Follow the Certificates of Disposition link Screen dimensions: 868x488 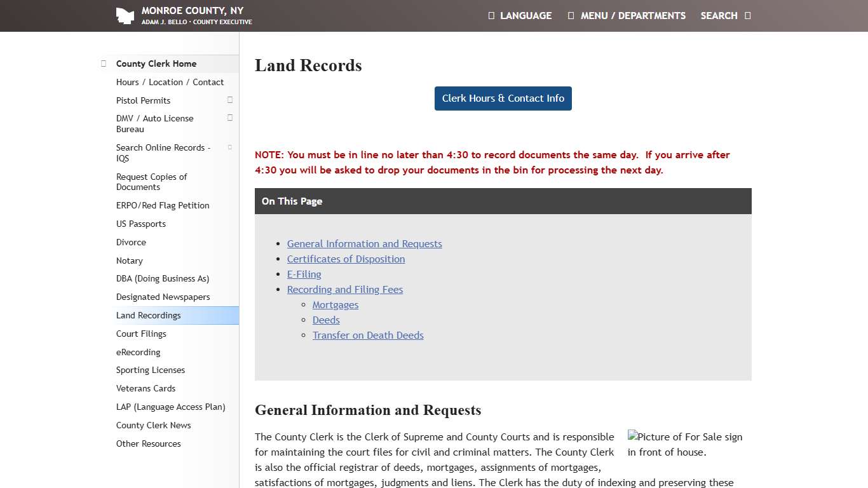coord(346,259)
